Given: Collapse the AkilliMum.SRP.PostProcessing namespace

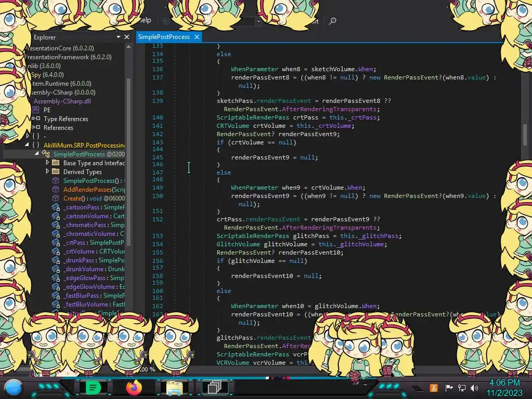Looking at the screenshot, I should pos(27,144).
